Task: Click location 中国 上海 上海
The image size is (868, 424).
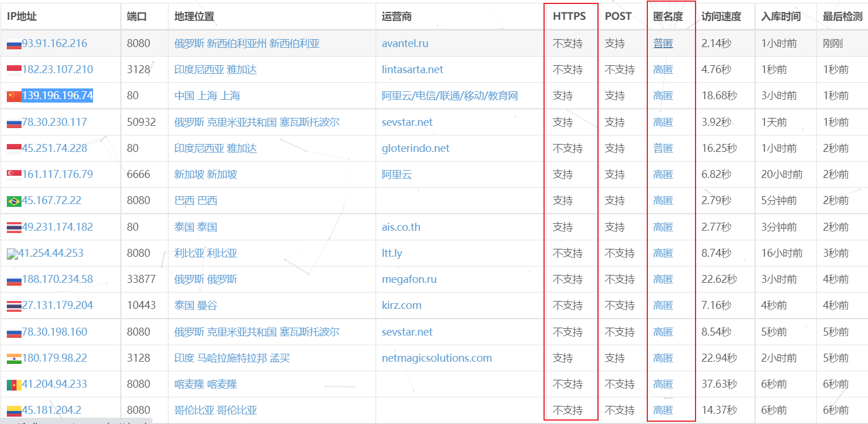Action: click(207, 96)
